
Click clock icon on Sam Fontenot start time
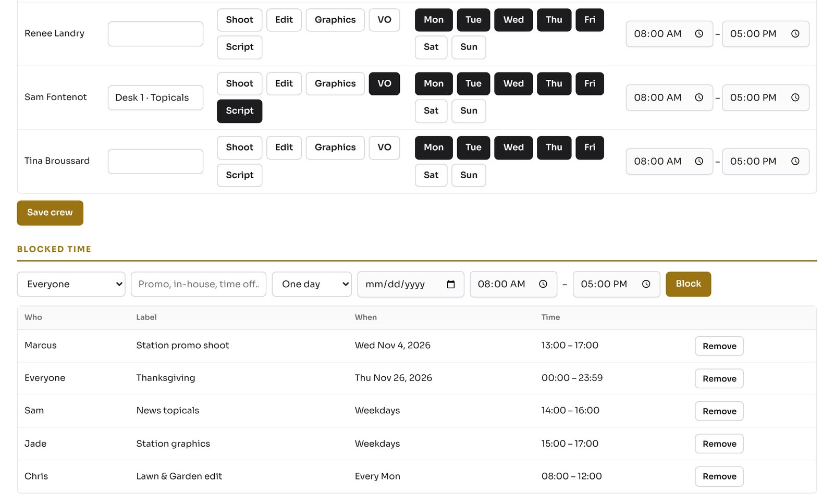[x=699, y=97]
